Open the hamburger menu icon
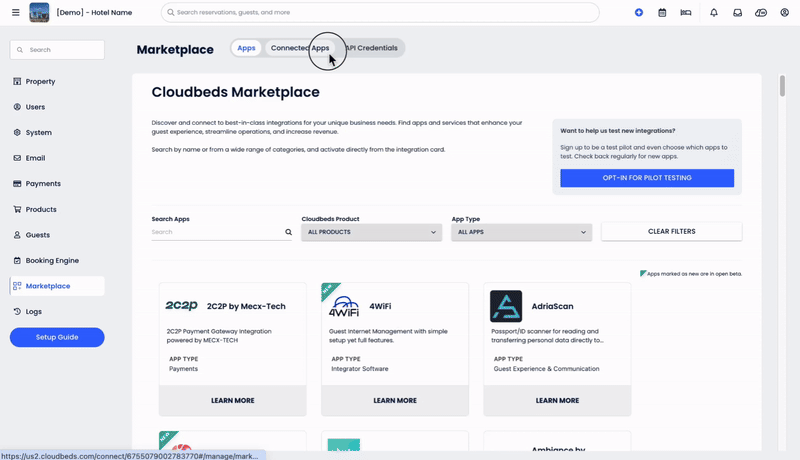The height and width of the screenshot is (460, 800). pyautogui.click(x=15, y=13)
